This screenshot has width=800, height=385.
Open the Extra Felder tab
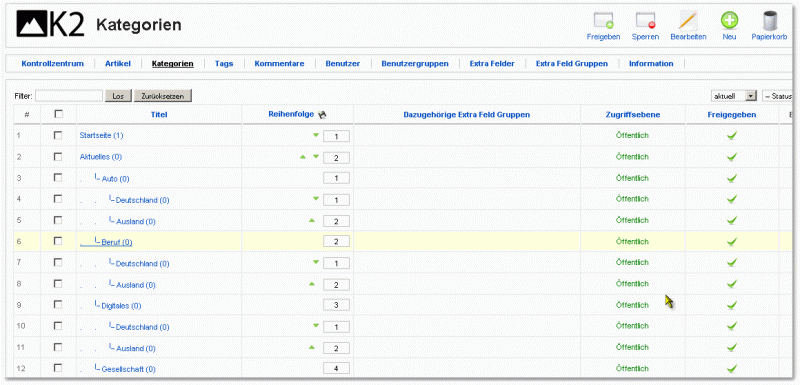click(x=492, y=64)
